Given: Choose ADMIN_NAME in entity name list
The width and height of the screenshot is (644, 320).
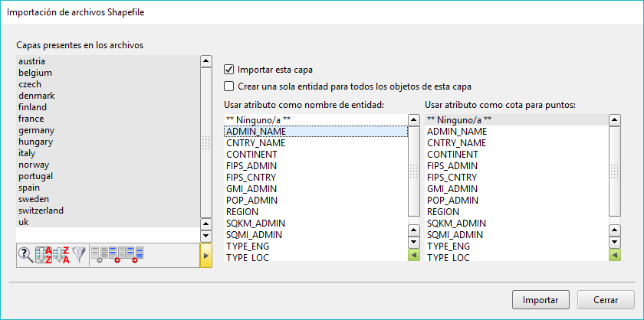Looking at the screenshot, I should [x=316, y=132].
